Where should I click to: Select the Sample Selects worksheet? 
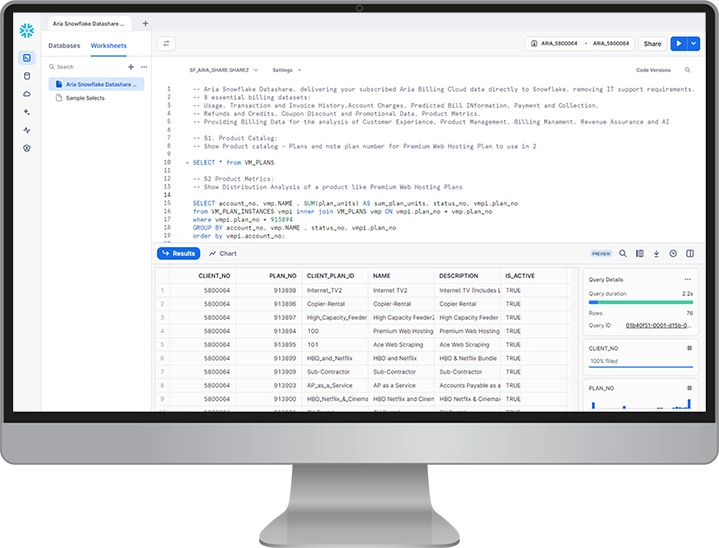click(87, 98)
